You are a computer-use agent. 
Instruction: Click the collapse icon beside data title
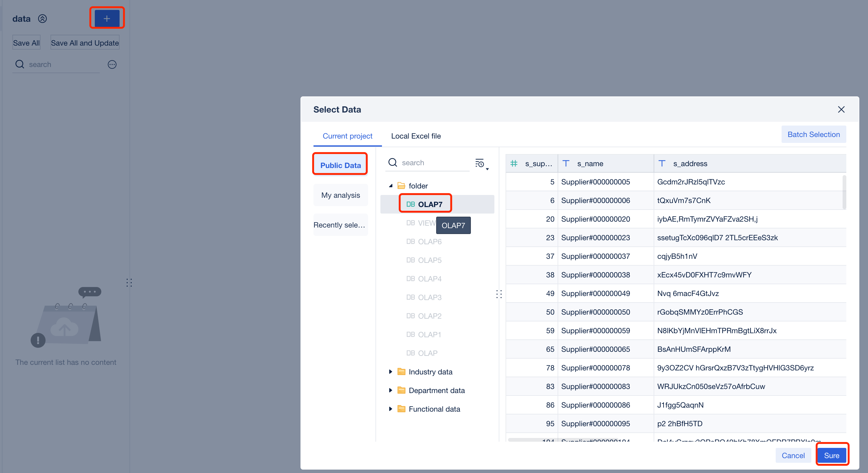[x=42, y=19]
